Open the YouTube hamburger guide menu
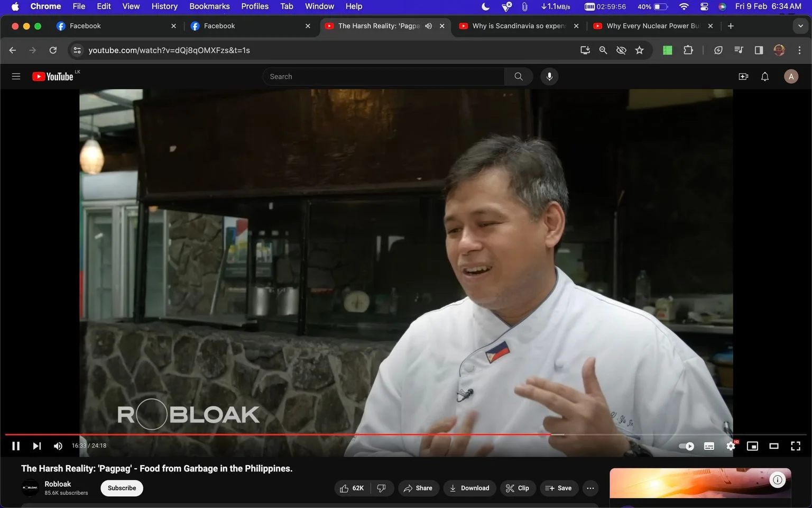 tap(16, 77)
